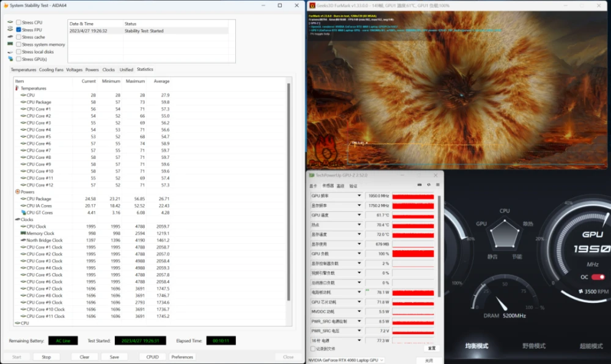Switch to the Clocks tab
611x364 pixels.
(108, 70)
